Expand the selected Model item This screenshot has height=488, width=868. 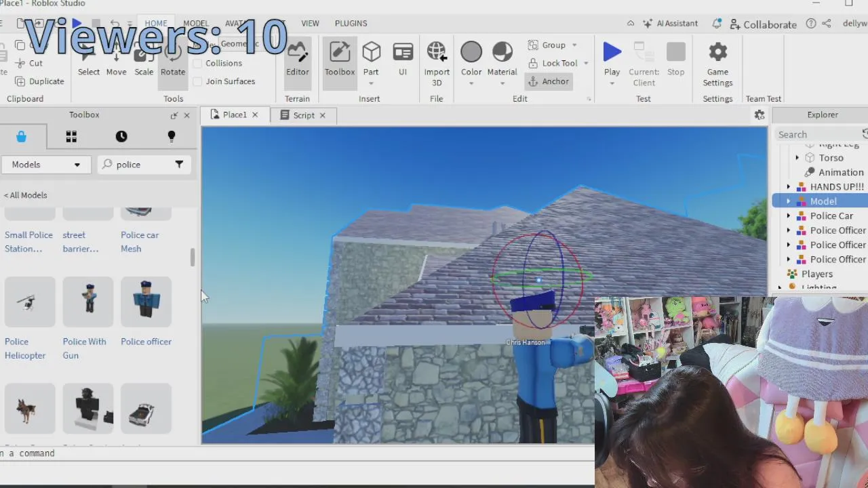point(788,201)
